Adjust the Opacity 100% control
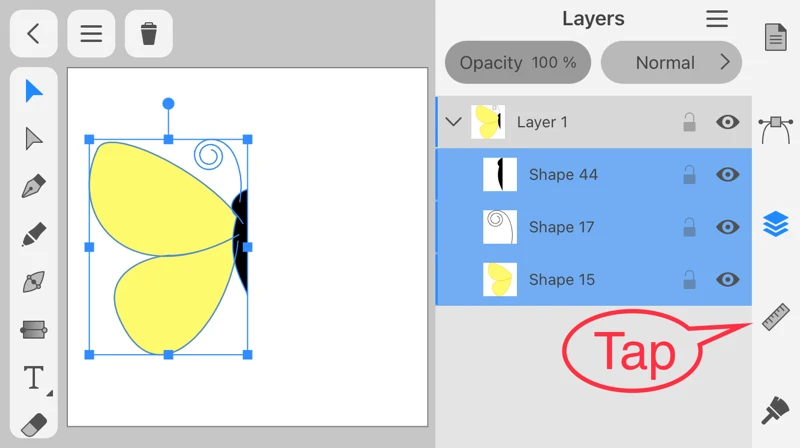Viewport: 800px width, 448px height. 518,62
